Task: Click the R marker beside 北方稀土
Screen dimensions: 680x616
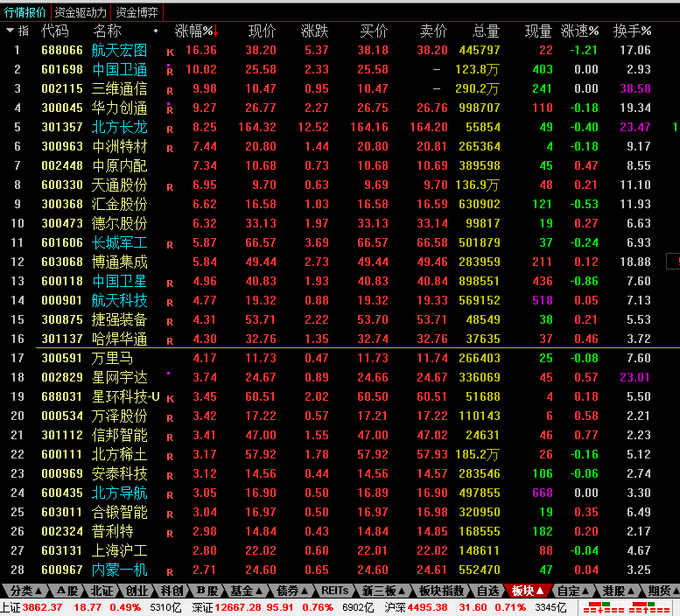Action: coord(170,457)
